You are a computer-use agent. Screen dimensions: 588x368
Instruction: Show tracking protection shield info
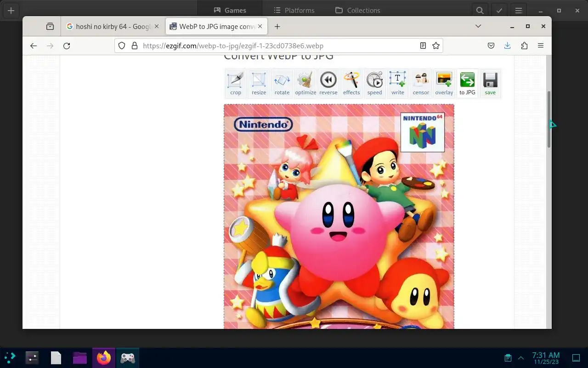(x=122, y=46)
